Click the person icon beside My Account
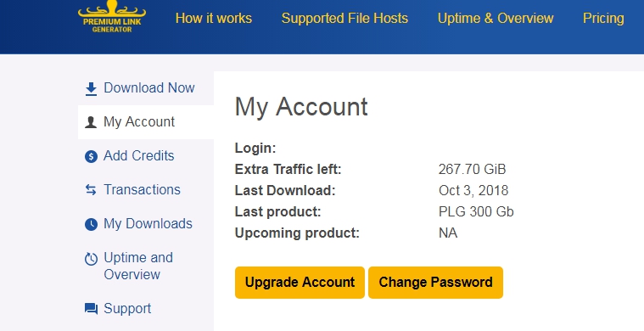The image size is (644, 331). [91, 122]
